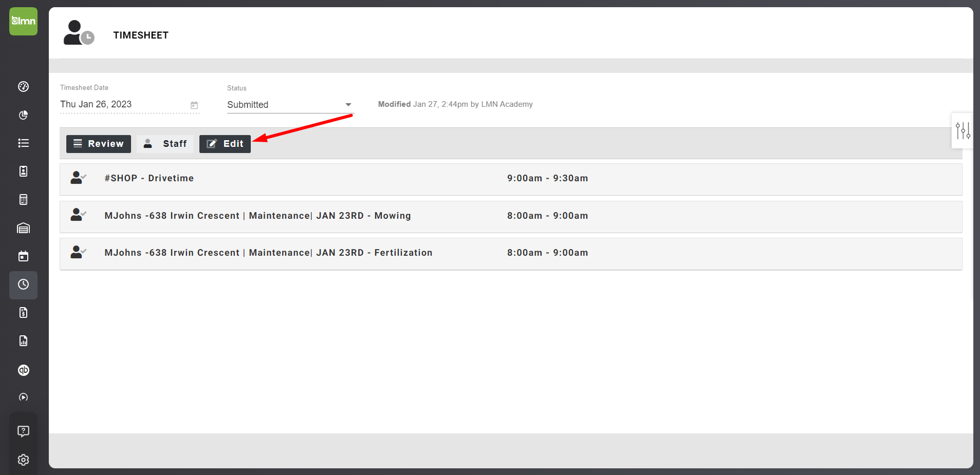Open the filter sliders panel icon

[963, 130]
